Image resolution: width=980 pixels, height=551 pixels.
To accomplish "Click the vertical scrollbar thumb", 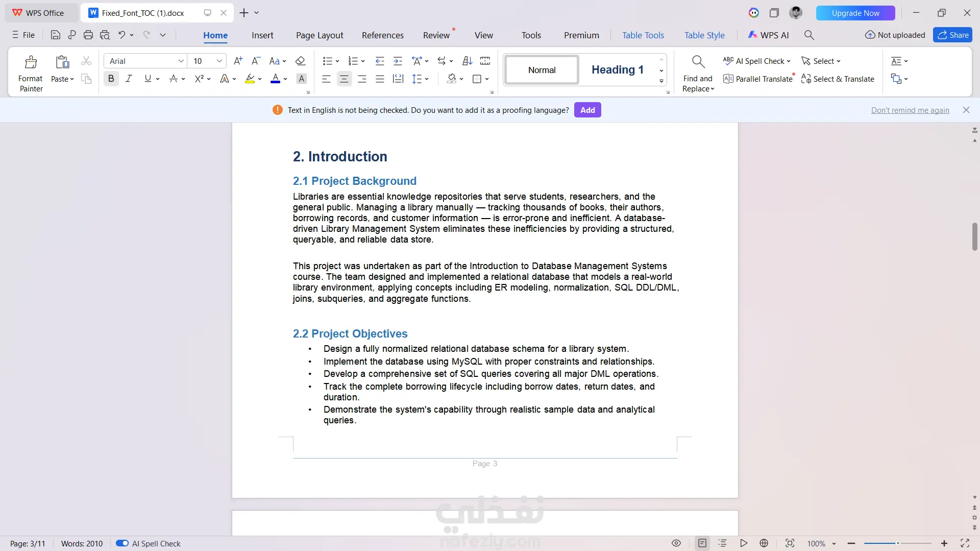I will [974, 236].
